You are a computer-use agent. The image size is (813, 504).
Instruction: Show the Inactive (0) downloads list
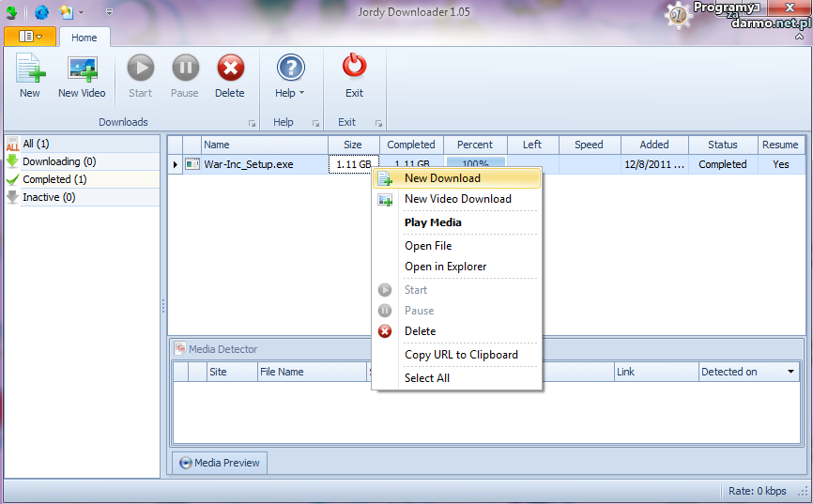[x=49, y=197]
